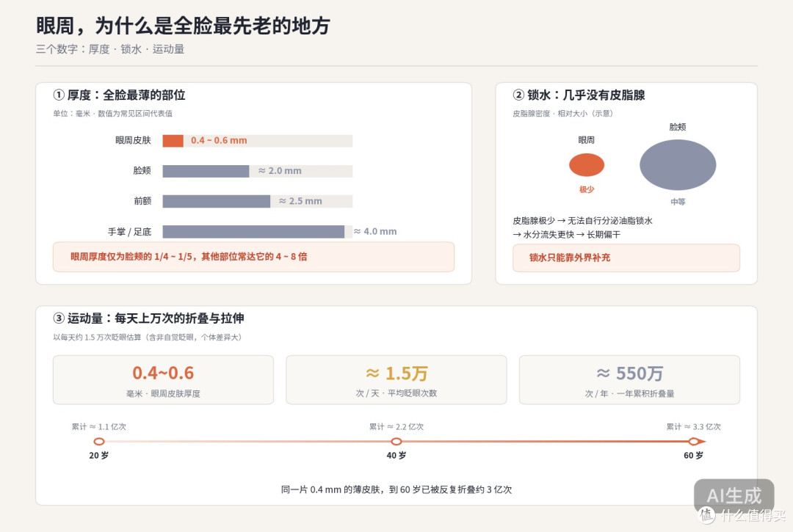The width and height of the screenshot is (793, 532).
Task: Click the gray bar for 前额
Action: (x=217, y=202)
